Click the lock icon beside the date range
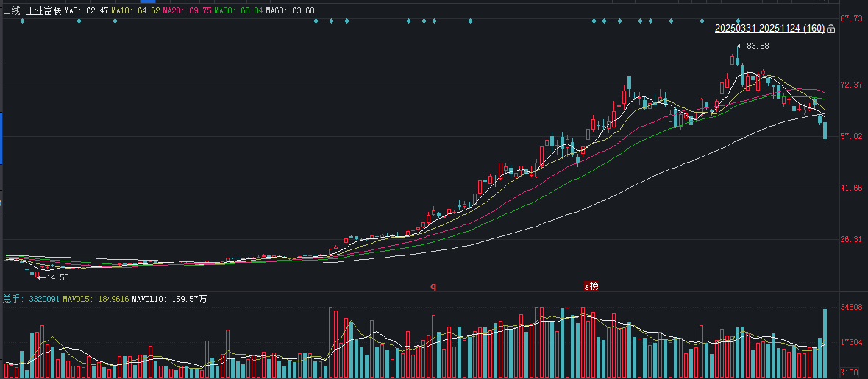Screen dimensions: 868x379 [x=831, y=29]
